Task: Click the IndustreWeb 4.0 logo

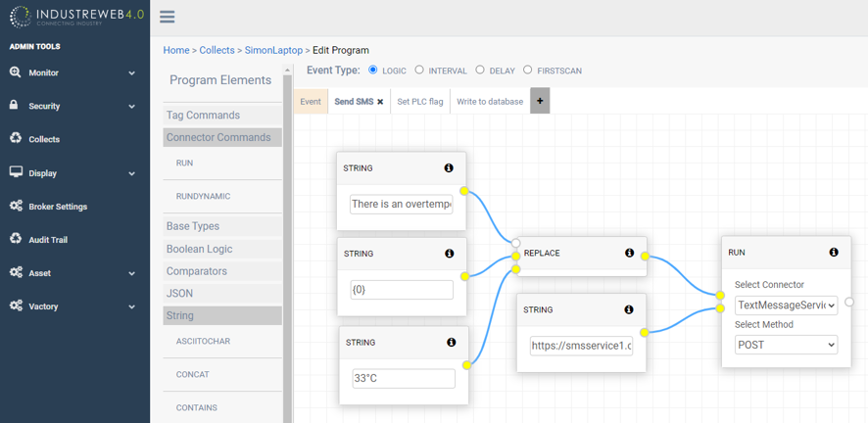Action: click(76, 17)
